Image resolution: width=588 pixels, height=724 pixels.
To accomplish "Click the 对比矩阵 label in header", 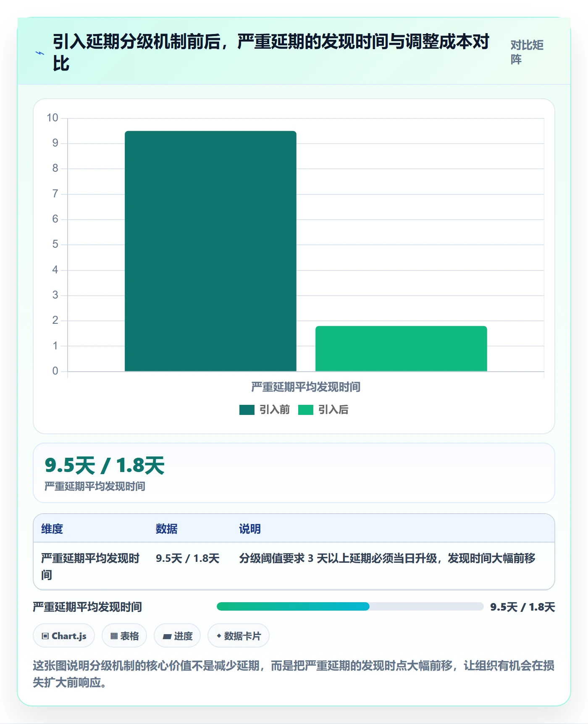I will pyautogui.click(x=527, y=52).
